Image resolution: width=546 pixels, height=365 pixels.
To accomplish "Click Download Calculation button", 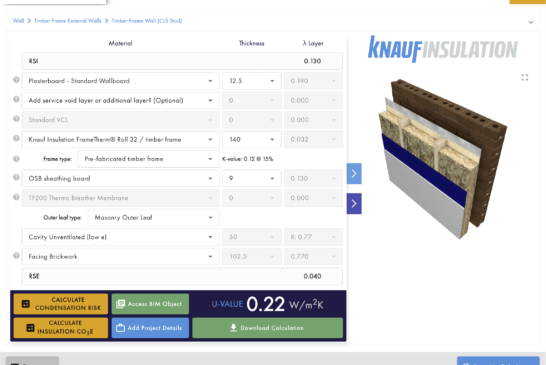I will point(267,327).
